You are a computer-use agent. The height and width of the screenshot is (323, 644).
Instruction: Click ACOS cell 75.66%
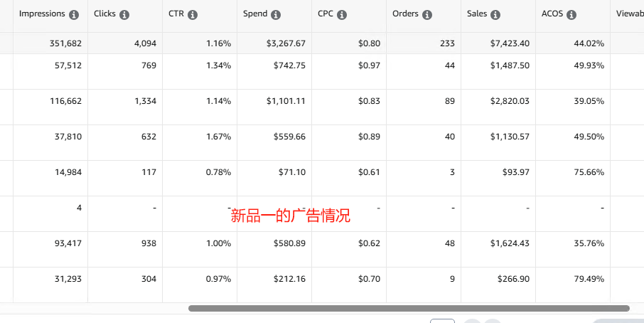[x=589, y=172]
